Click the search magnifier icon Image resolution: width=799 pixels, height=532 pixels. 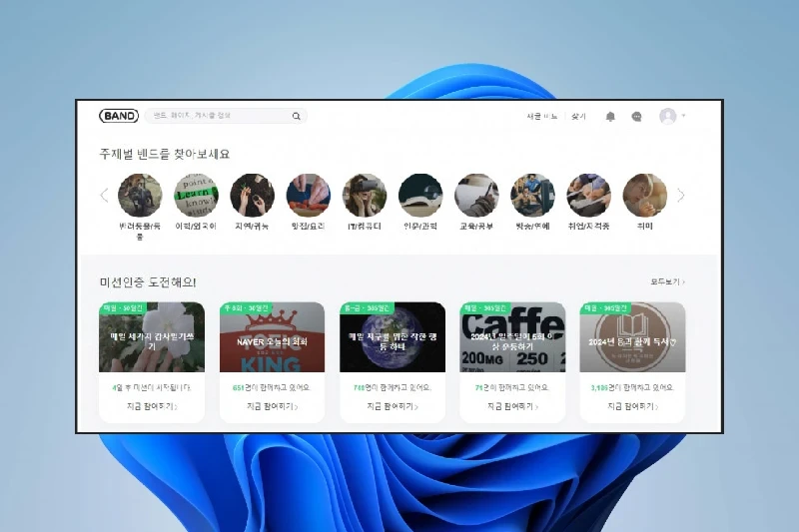point(296,116)
